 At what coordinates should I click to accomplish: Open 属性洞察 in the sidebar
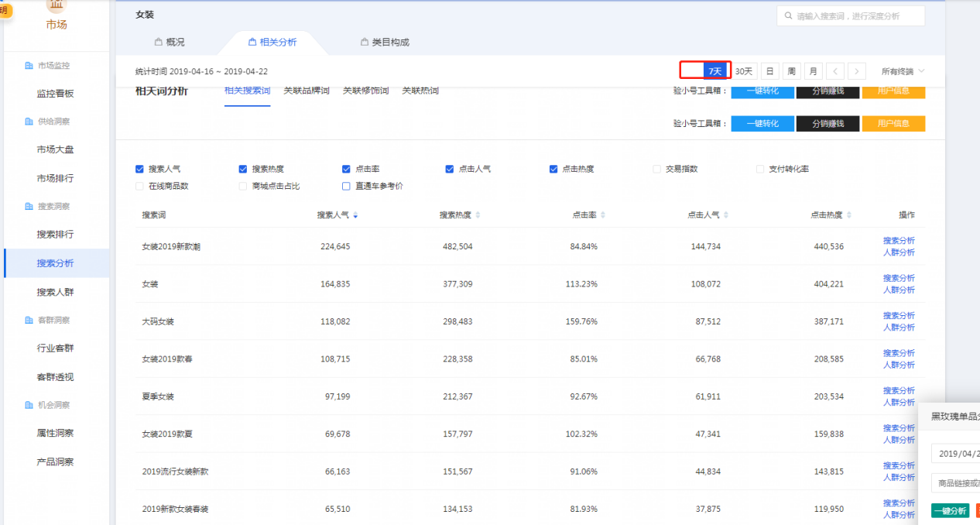[56, 433]
